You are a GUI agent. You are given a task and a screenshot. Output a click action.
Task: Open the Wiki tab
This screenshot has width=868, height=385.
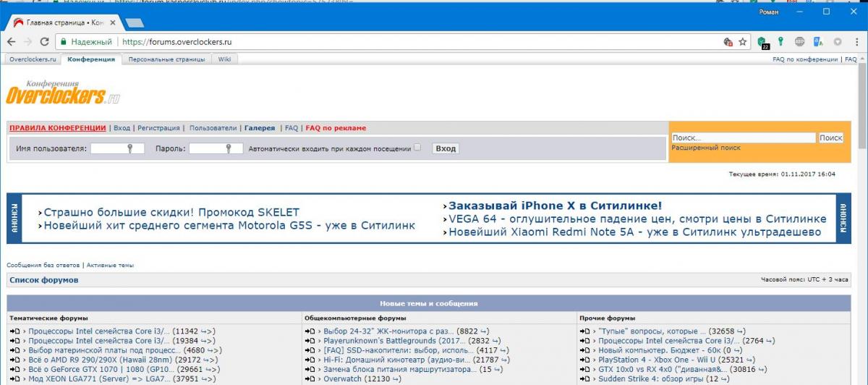pos(225,59)
